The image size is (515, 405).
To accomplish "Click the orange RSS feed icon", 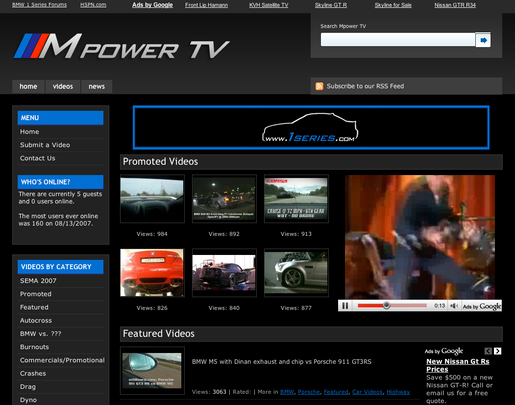I will (x=319, y=86).
